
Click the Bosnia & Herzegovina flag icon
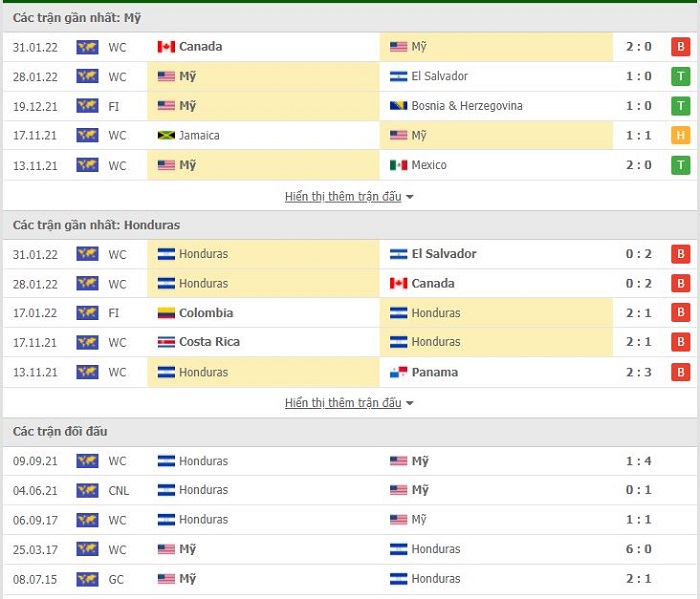(x=398, y=106)
